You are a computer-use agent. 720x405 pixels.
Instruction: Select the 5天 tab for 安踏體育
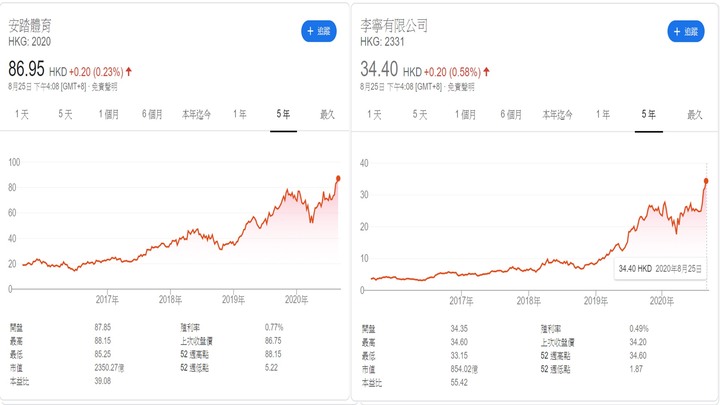65,114
